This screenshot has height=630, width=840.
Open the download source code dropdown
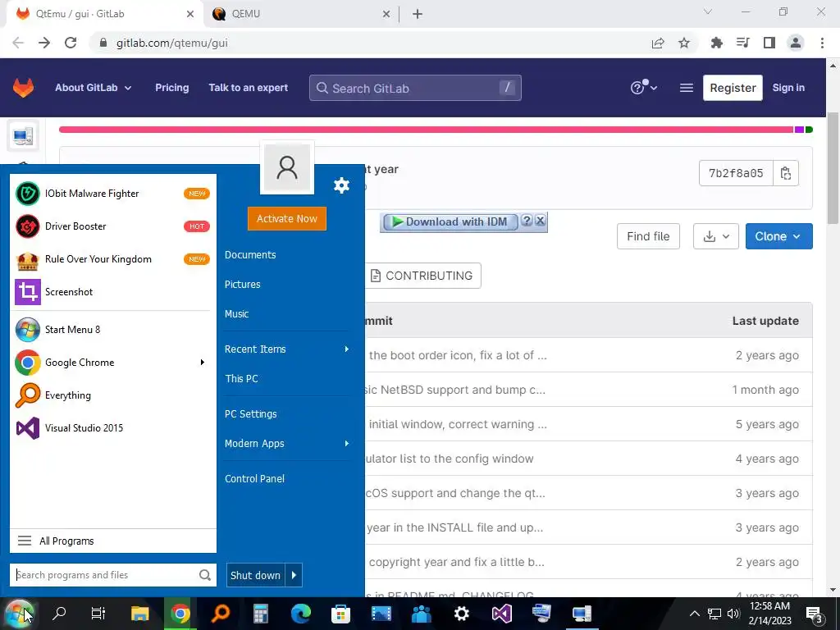tap(715, 236)
